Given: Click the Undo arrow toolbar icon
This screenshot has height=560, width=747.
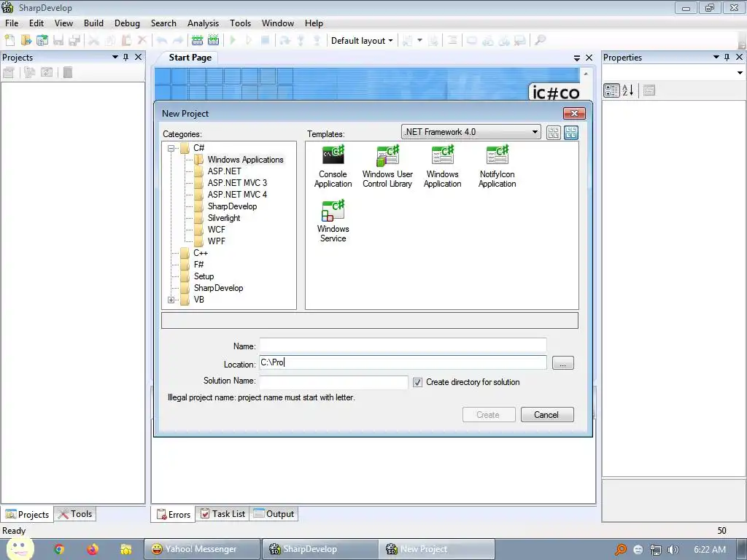Looking at the screenshot, I should 162,41.
